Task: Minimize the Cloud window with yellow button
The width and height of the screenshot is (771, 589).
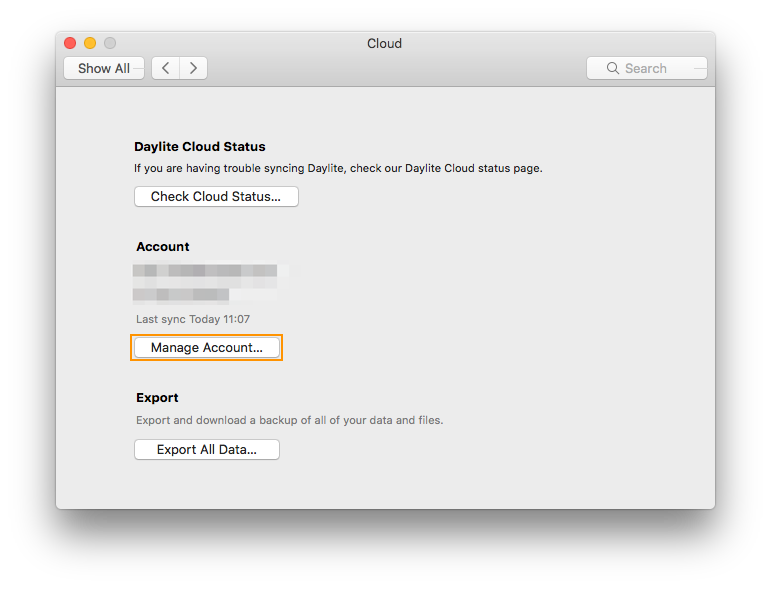Action: (x=90, y=43)
